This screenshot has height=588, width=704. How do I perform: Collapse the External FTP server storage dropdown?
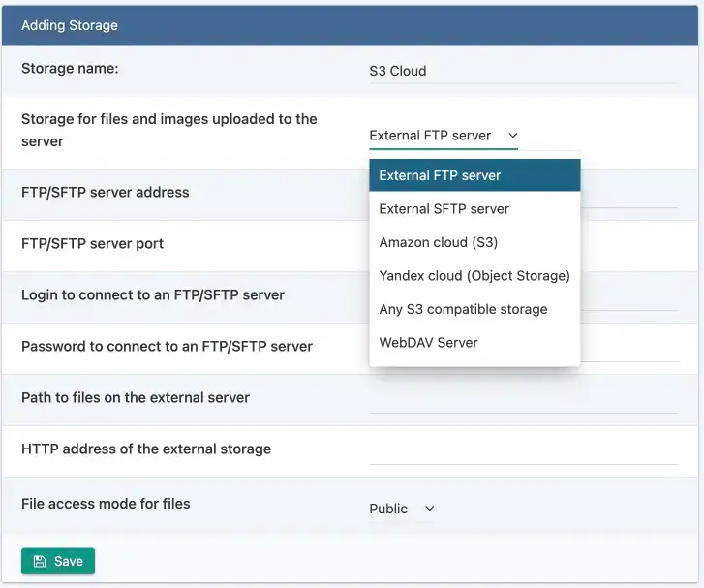point(444,136)
